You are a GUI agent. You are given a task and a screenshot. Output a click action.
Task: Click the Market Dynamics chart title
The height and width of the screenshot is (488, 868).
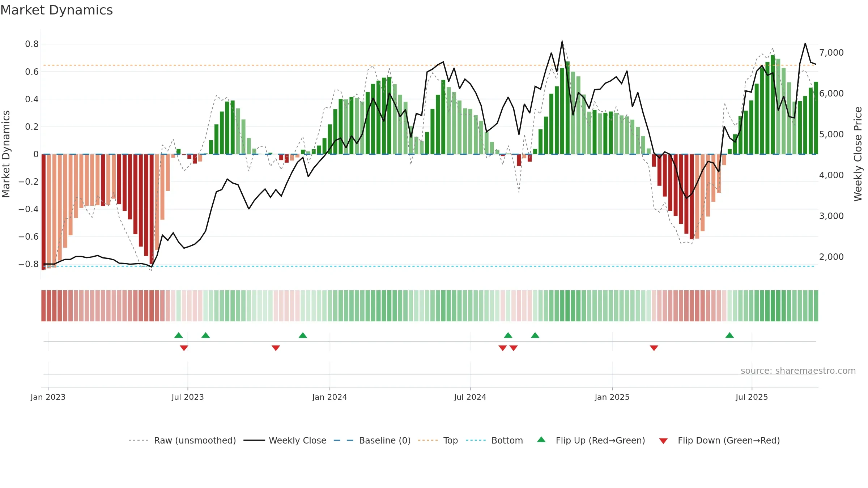(56, 10)
